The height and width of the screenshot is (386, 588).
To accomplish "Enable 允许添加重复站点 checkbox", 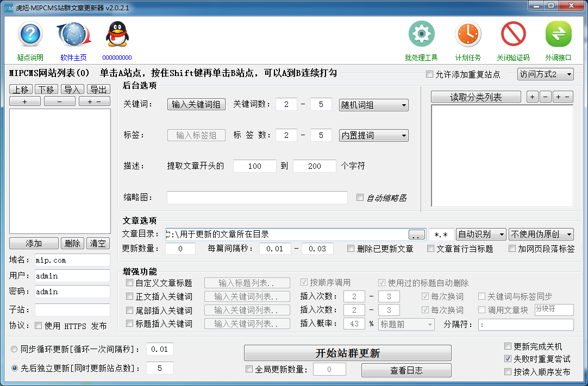I will (x=430, y=74).
